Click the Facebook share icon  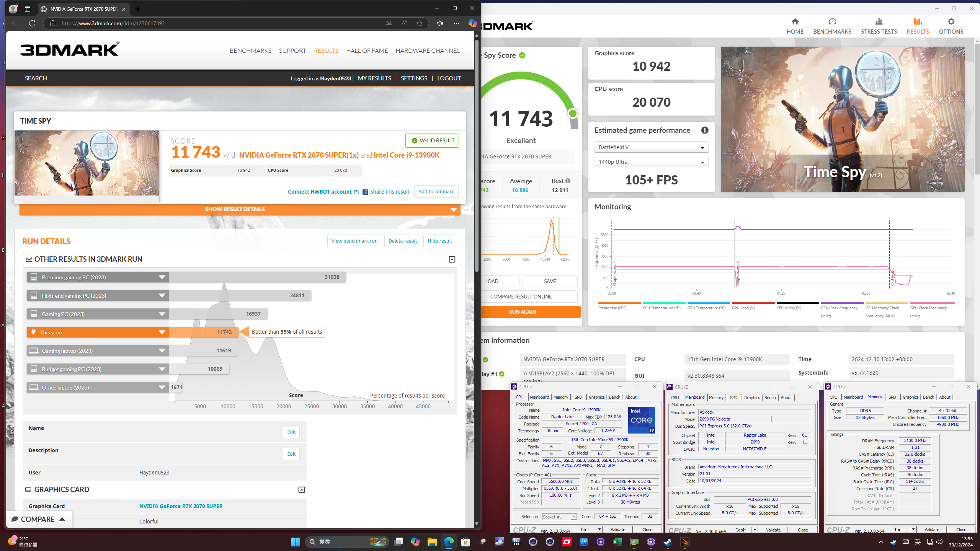click(x=365, y=192)
